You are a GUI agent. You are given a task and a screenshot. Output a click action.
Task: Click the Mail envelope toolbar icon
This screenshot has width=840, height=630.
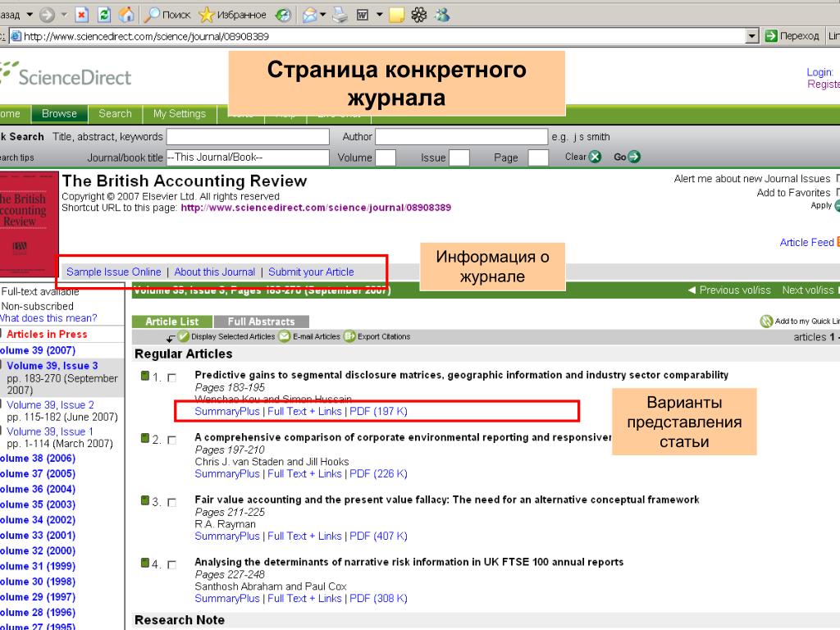309,15
